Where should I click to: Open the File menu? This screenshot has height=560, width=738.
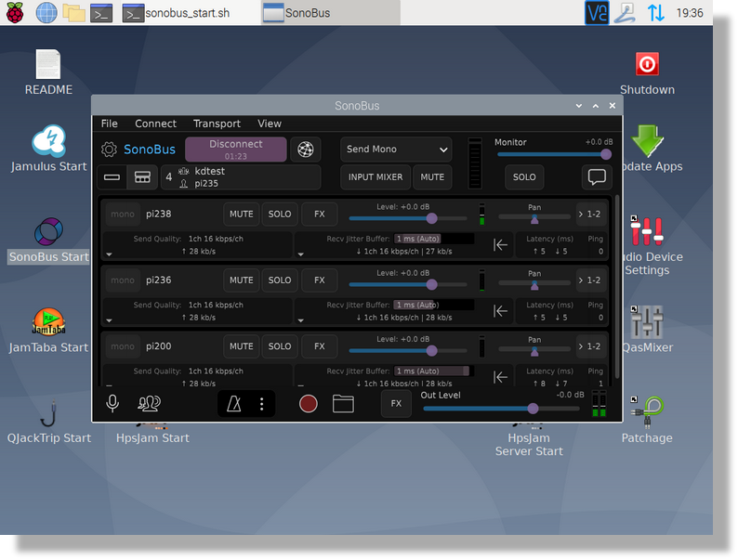pyautogui.click(x=109, y=124)
